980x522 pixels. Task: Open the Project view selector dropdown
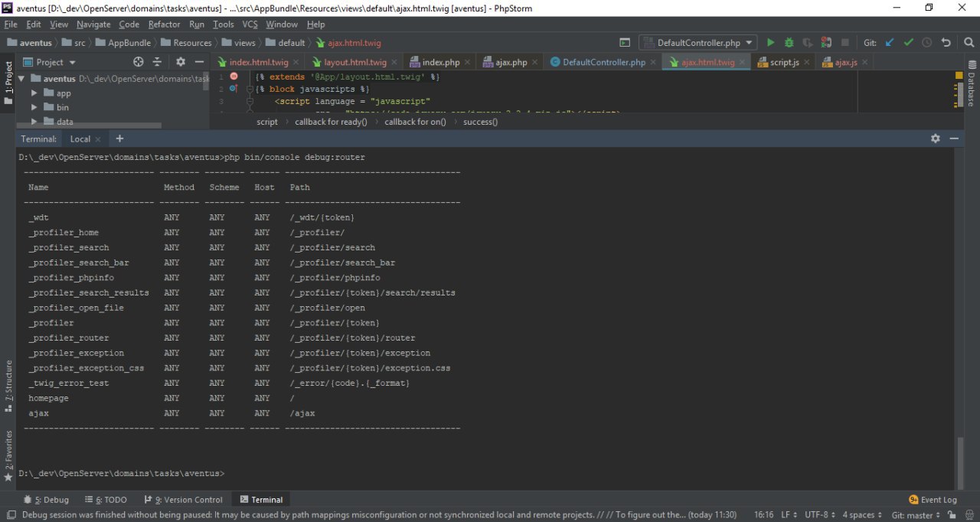click(51, 62)
